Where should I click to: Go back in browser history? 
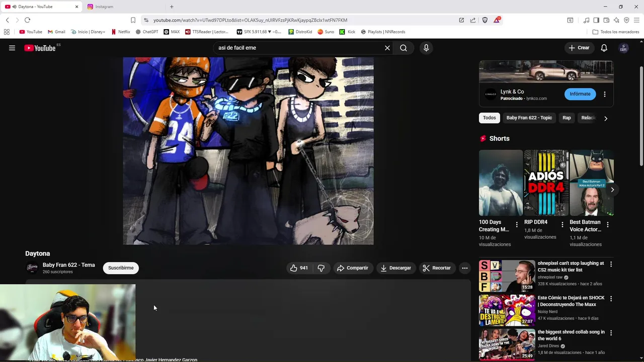(7, 20)
